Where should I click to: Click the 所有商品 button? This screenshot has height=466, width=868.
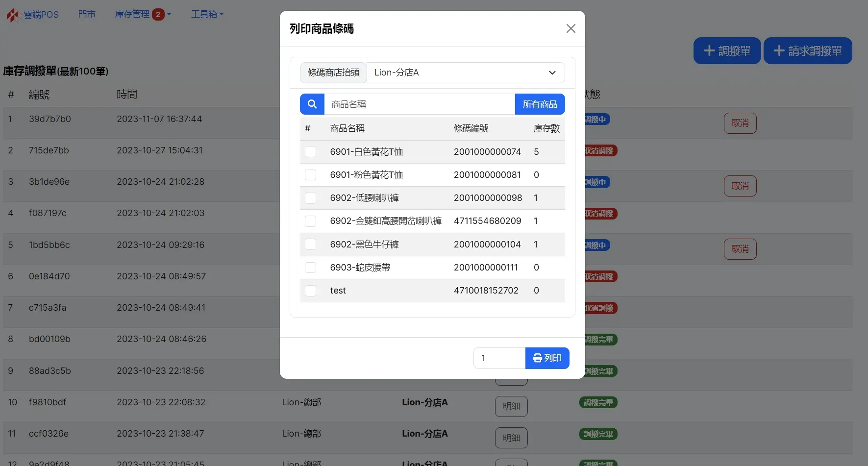(540, 104)
